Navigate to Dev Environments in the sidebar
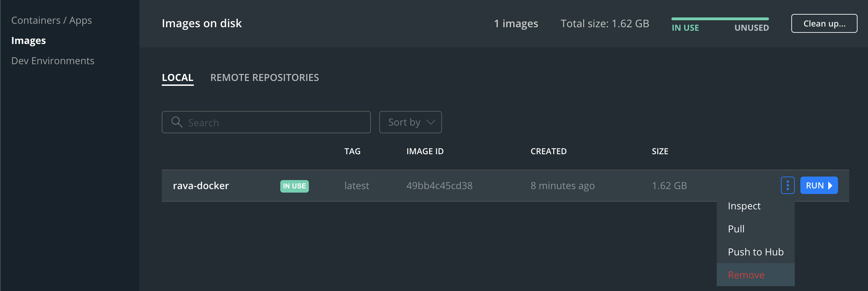The height and width of the screenshot is (291, 868). pyautogui.click(x=53, y=60)
